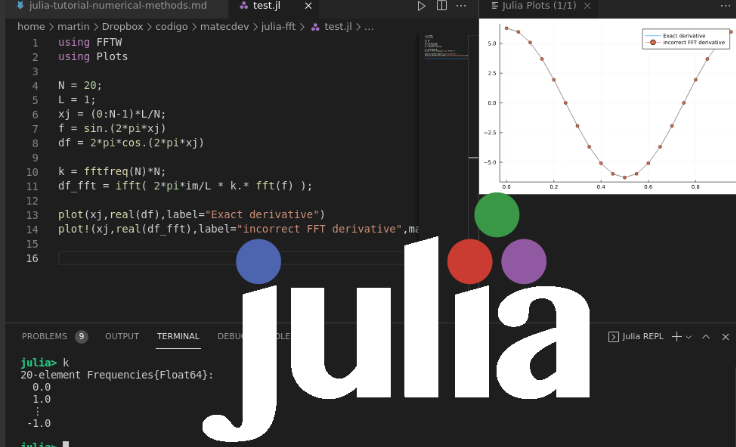736x447 pixels.
Task: Split the editor with layout icon
Action: click(442, 6)
